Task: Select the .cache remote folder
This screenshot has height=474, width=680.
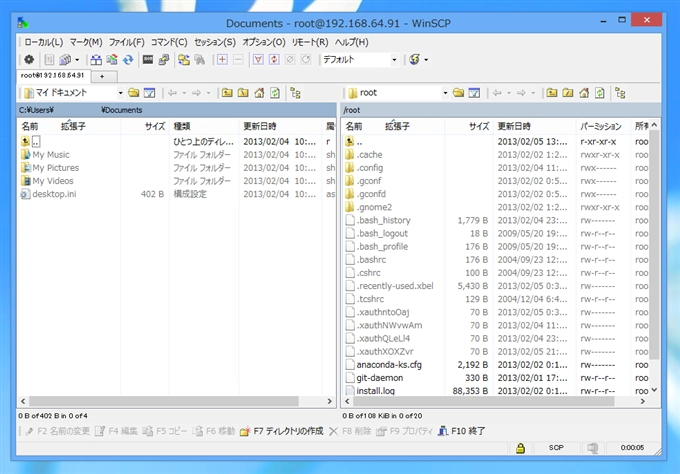Action: 364,154
